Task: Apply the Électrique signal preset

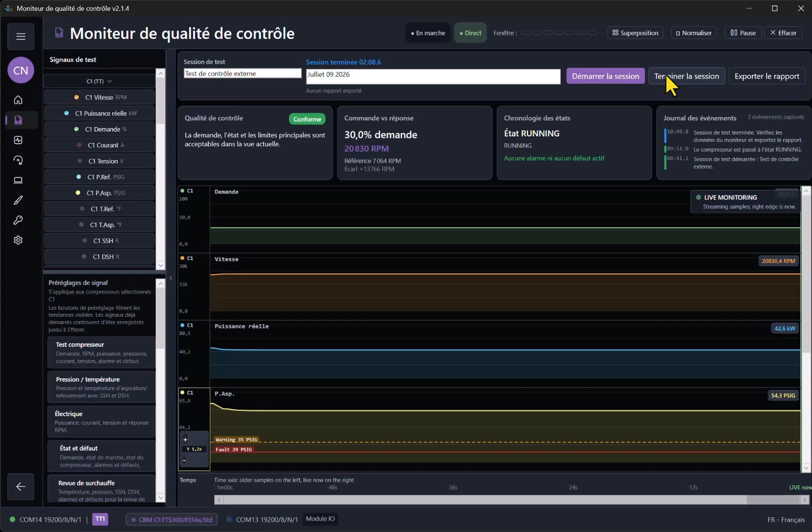Action: coord(101,422)
